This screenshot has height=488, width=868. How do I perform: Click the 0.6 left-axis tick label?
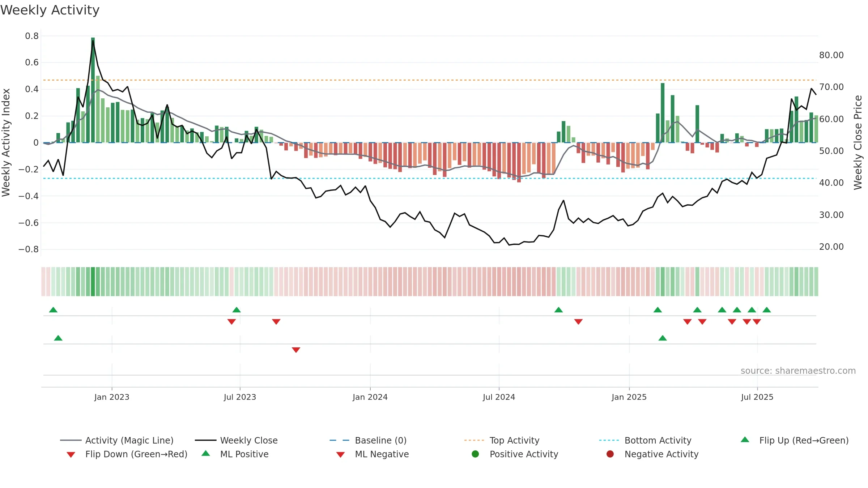pyautogui.click(x=32, y=63)
